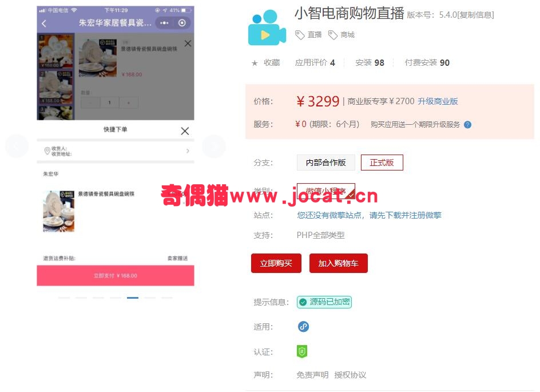Select the 微信小程序 category option
This screenshot has height=392, width=540.
click(x=326, y=191)
